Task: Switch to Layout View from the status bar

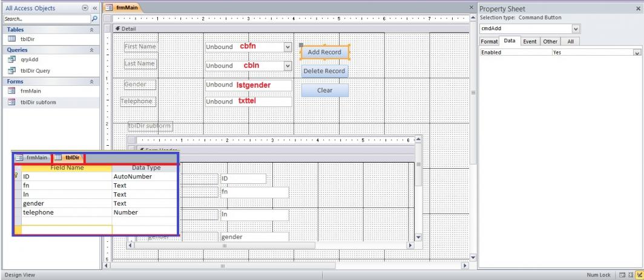Action: [631, 275]
